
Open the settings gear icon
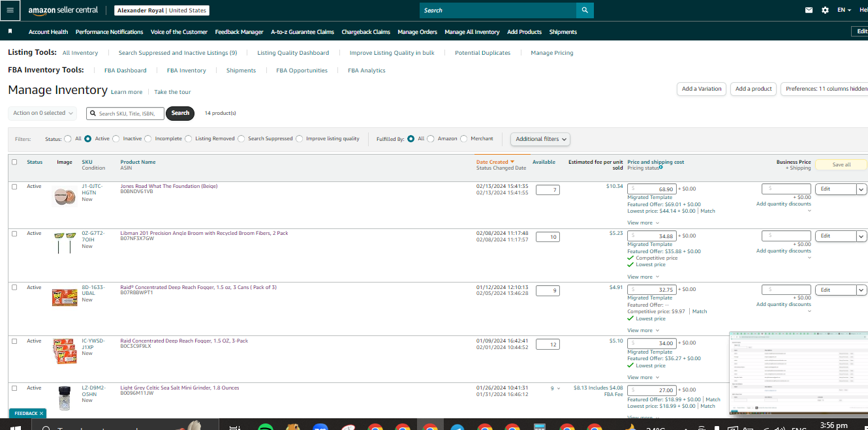pos(825,10)
